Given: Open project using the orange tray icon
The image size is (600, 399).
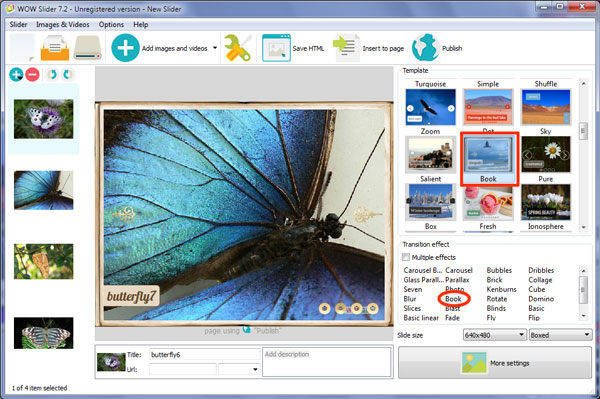Looking at the screenshot, I should point(55,48).
